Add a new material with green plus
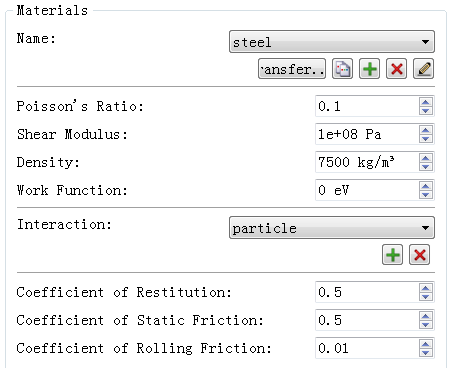Image resolution: width=449 pixels, height=368 pixels. (x=369, y=69)
